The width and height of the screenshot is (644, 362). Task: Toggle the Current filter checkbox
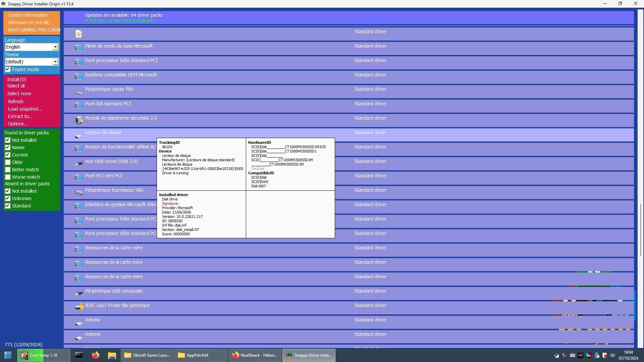pos(8,155)
